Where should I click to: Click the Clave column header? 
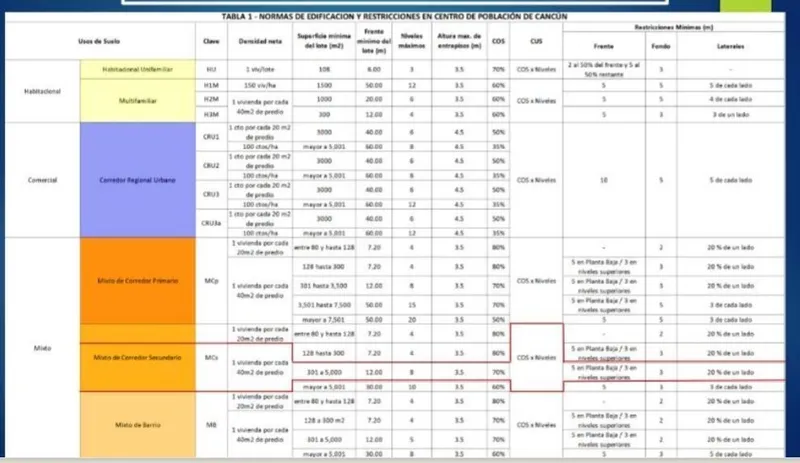pyautogui.click(x=211, y=41)
